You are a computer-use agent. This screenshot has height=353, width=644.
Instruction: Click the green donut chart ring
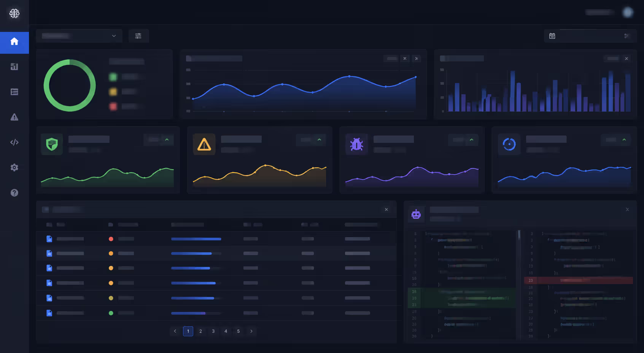tap(70, 85)
